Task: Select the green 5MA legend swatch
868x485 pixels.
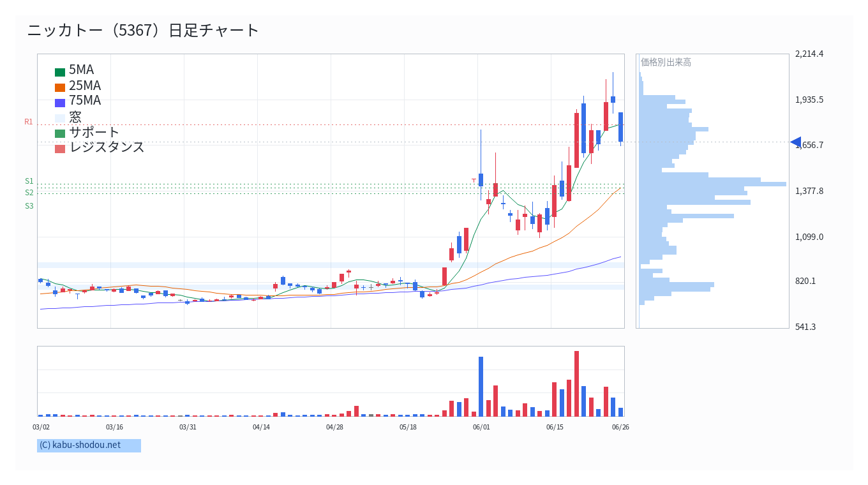Action: (x=60, y=72)
